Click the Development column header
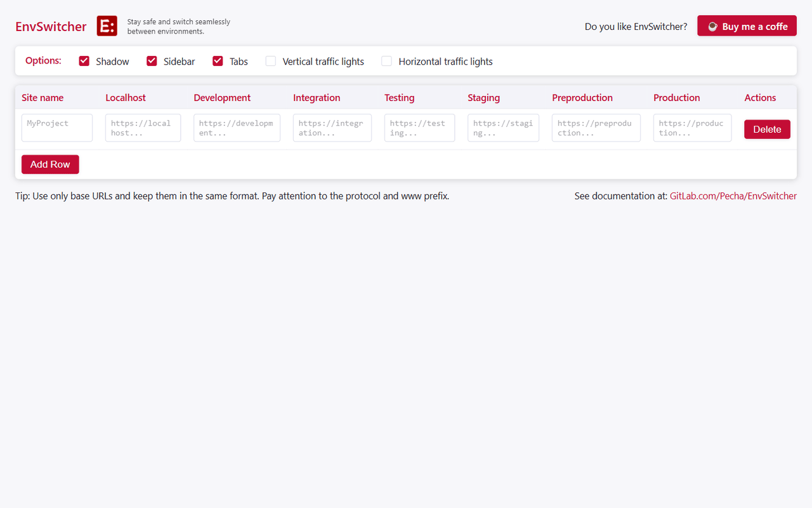The width and height of the screenshot is (812, 508). 222,98
